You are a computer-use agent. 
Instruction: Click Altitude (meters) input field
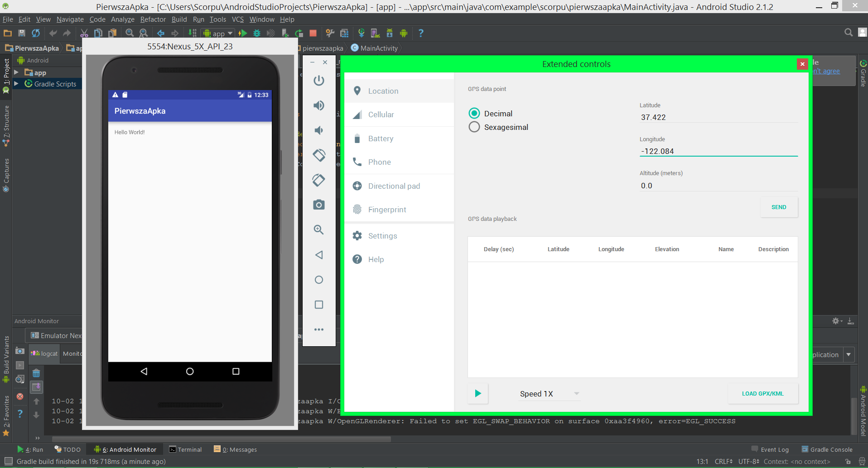719,186
